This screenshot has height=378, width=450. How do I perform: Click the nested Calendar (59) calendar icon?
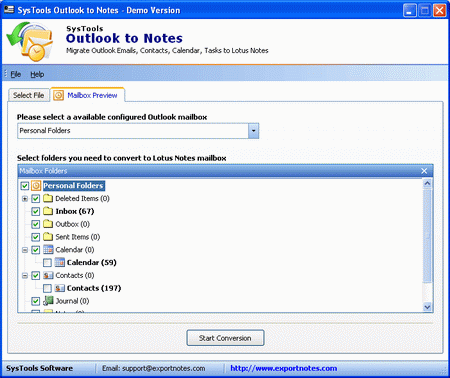click(60, 262)
